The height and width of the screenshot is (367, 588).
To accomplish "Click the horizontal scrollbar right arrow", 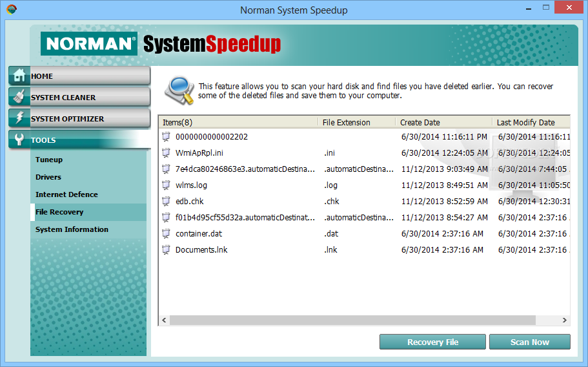I will point(564,320).
